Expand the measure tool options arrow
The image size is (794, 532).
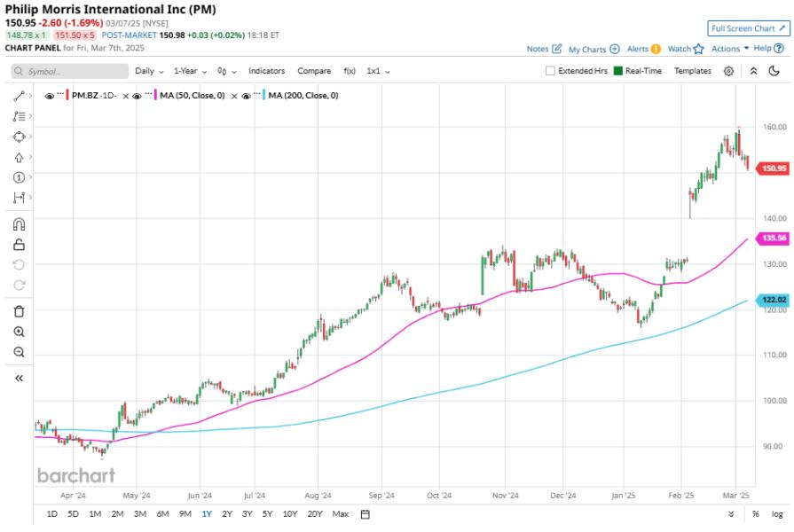[30, 197]
